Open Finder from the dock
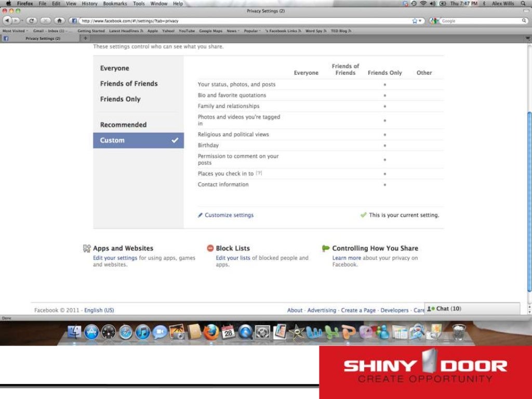The image size is (532, 399). pyautogui.click(x=74, y=331)
